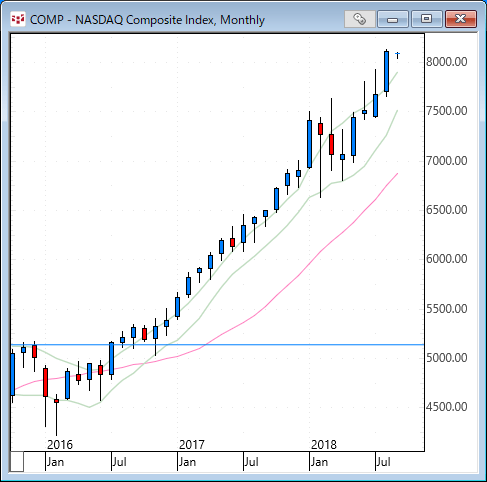Viewport: 487px width, 482px height.
Task: Click the small white box at bottom-left corner
Action: [17, 462]
